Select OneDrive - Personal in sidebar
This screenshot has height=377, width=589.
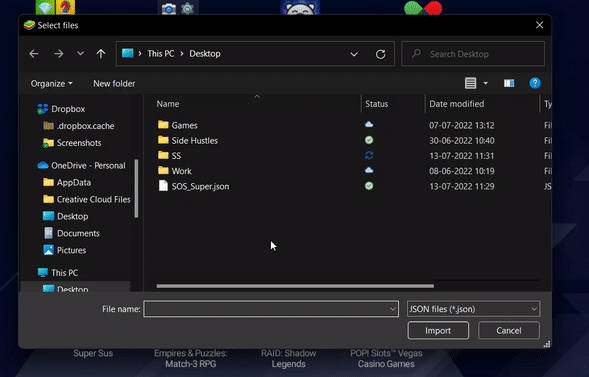(x=82, y=166)
